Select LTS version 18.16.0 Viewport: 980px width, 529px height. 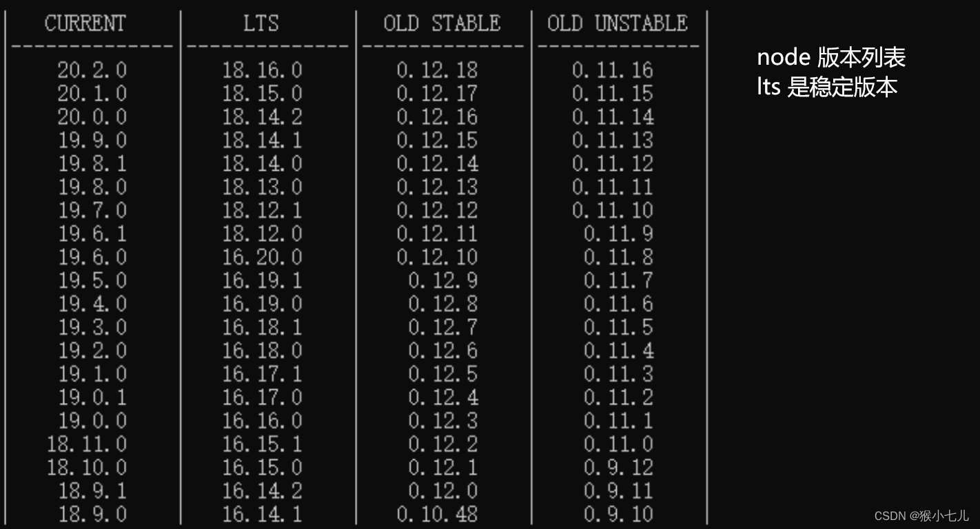262,70
